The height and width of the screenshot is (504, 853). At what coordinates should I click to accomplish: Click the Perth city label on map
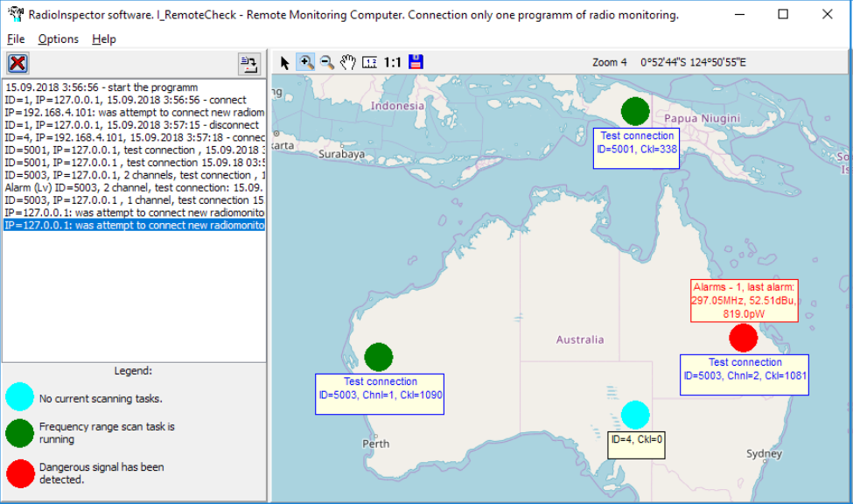pyautogui.click(x=376, y=444)
